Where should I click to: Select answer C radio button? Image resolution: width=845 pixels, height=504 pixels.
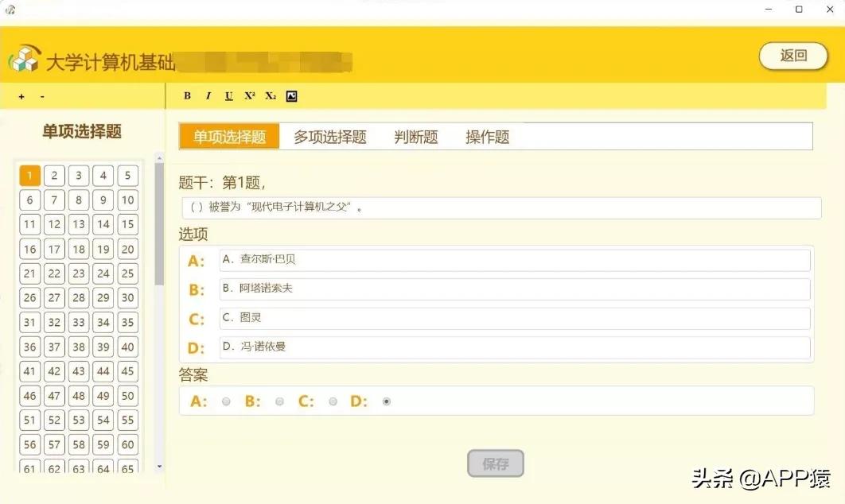(x=333, y=401)
